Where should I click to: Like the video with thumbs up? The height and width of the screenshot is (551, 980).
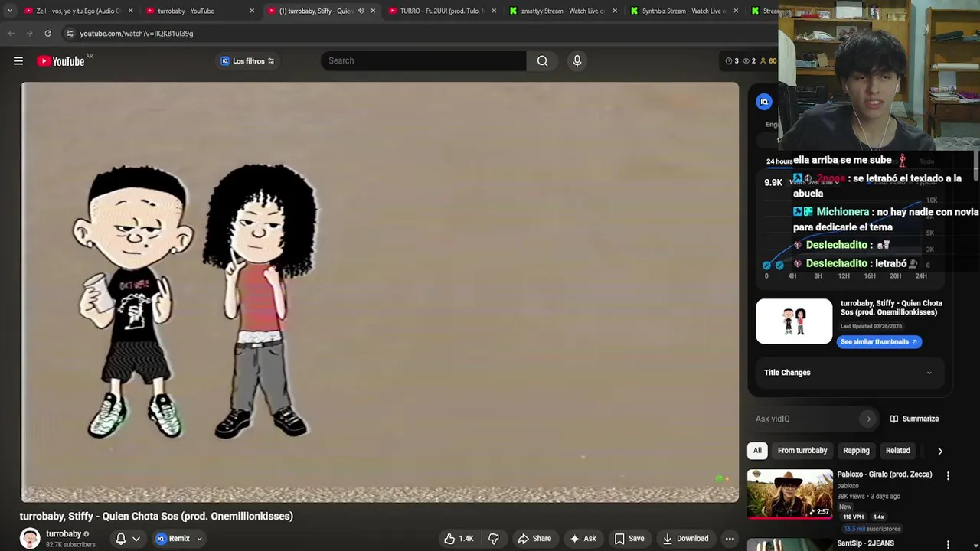pos(459,539)
